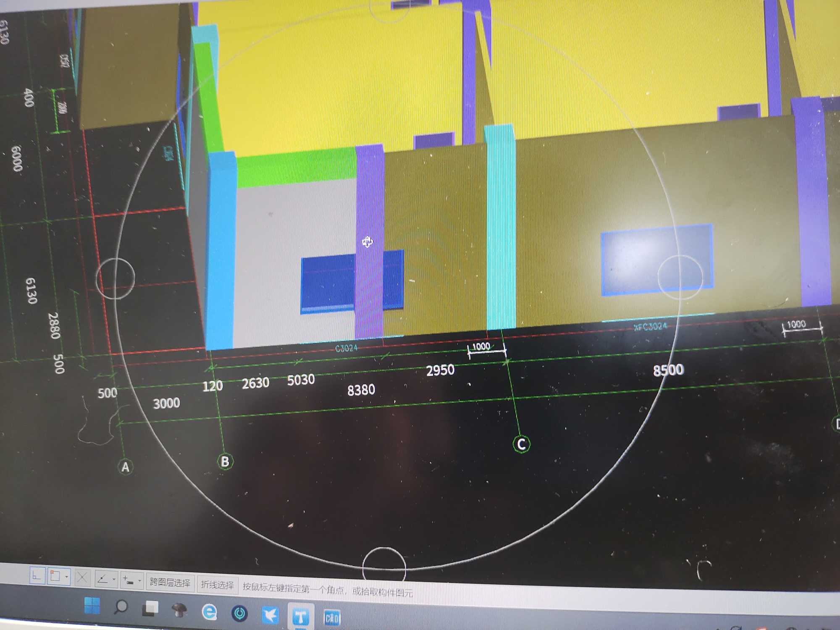Click the 3000 dimension text
Viewport: 840px width, 630px height.
click(x=166, y=403)
